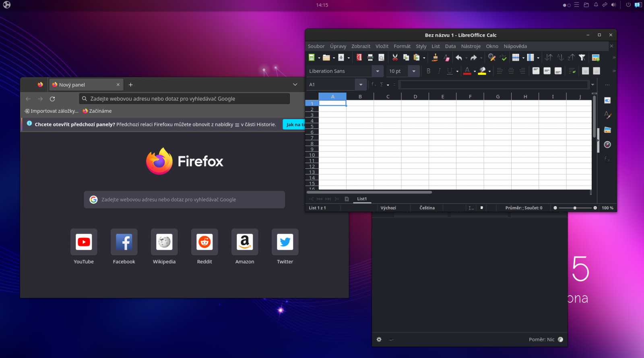The height and width of the screenshot is (358, 644).
Task: Select the Clone Formatting brush icon
Action: pyautogui.click(x=435, y=58)
